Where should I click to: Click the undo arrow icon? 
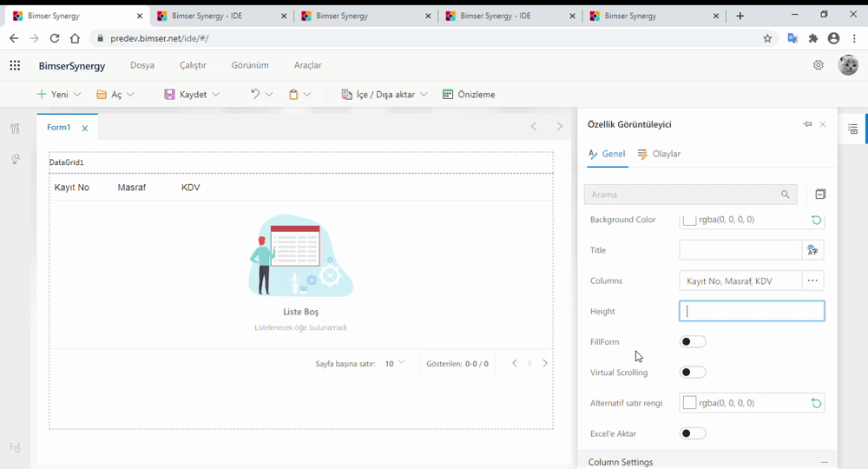pyautogui.click(x=255, y=94)
